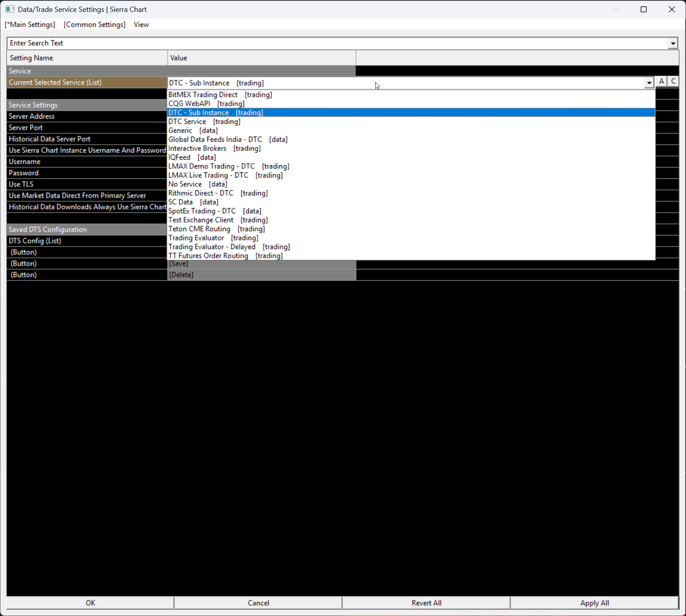Image resolution: width=686 pixels, height=616 pixels.
Task: Open the Common Settings menu
Action: point(95,25)
